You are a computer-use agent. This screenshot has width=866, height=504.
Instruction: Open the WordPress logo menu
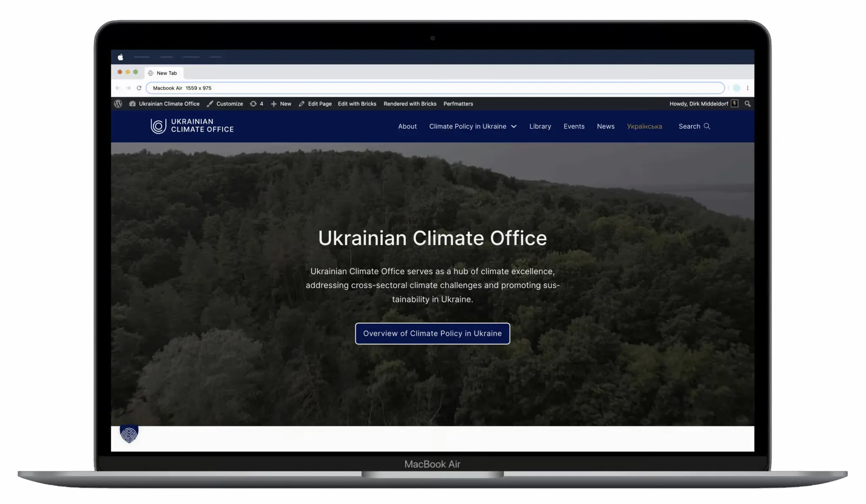click(118, 104)
